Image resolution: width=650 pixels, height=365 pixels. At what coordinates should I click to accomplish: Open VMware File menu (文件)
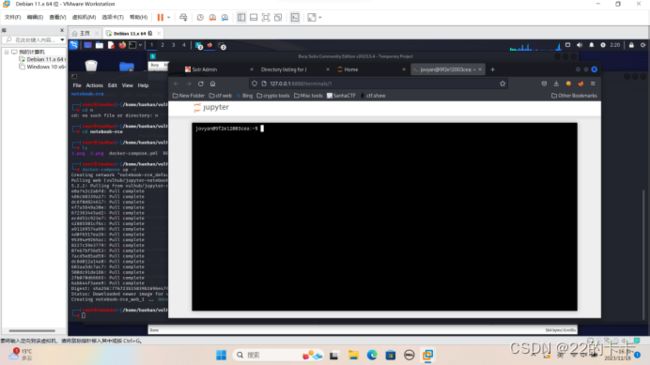point(12,17)
